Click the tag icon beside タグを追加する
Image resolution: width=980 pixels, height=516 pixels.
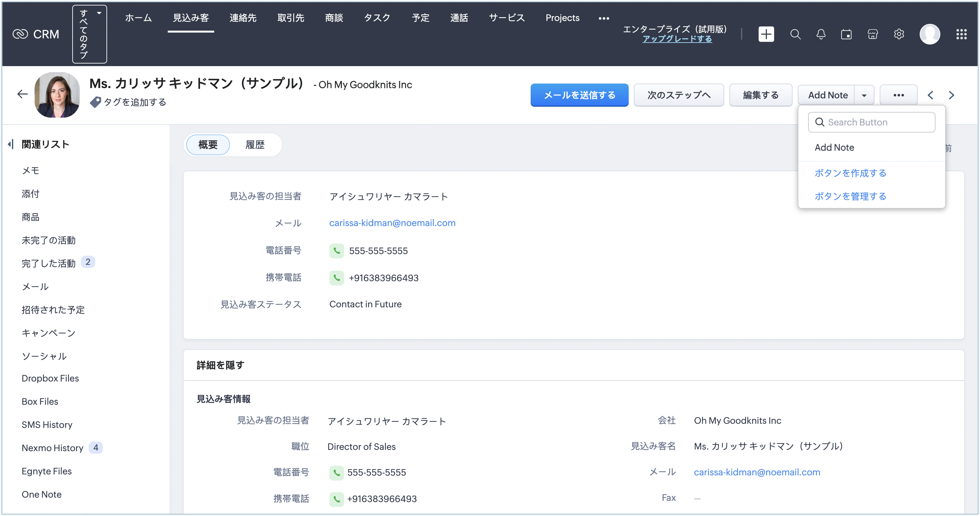tap(95, 102)
